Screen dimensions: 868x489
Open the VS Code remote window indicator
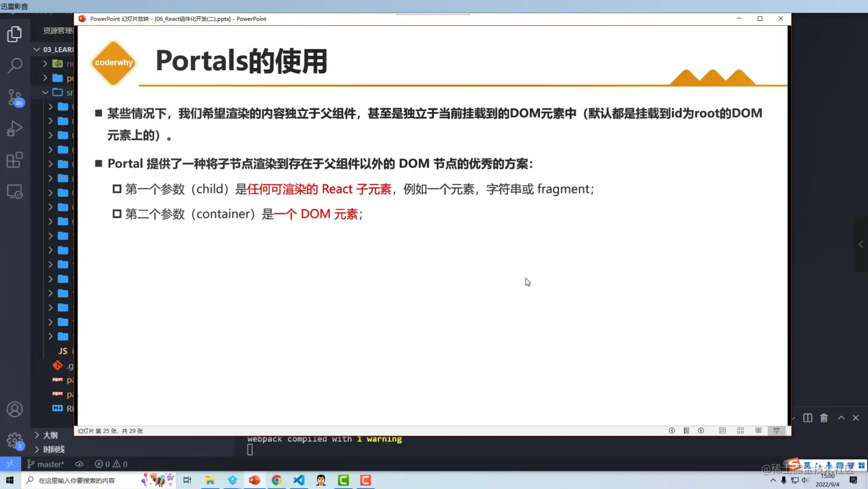pyautogui.click(x=10, y=464)
